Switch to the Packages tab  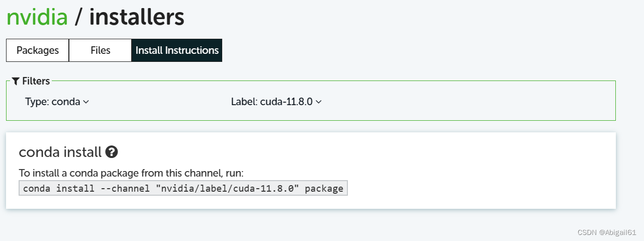coord(38,50)
